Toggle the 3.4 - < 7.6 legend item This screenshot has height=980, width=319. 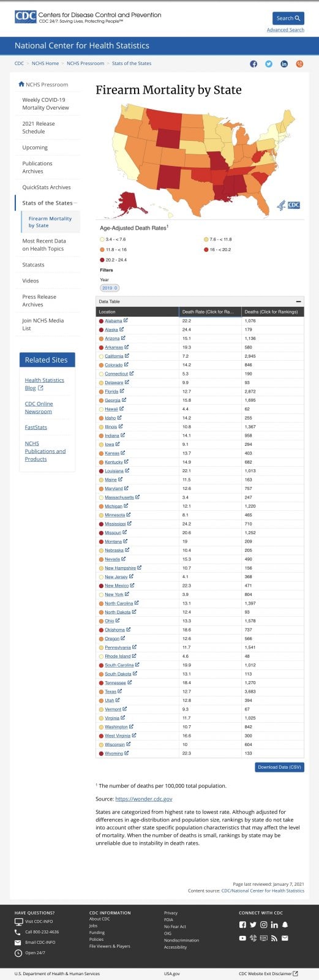click(113, 239)
